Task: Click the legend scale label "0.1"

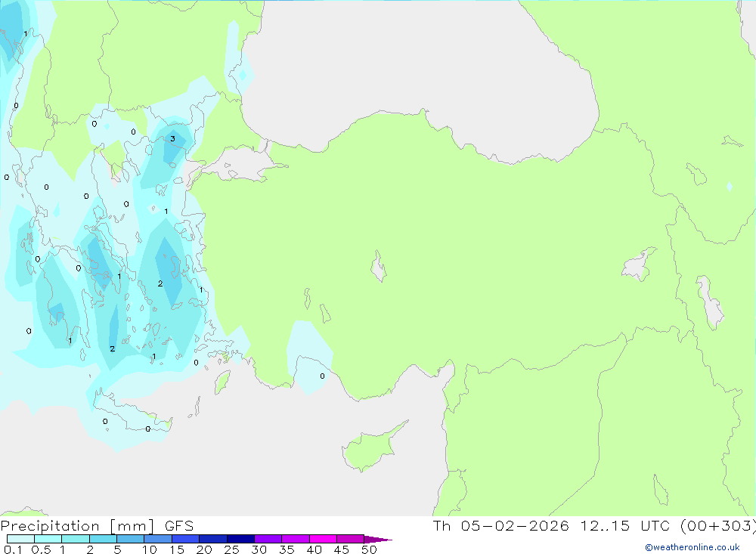Action: coord(13,549)
